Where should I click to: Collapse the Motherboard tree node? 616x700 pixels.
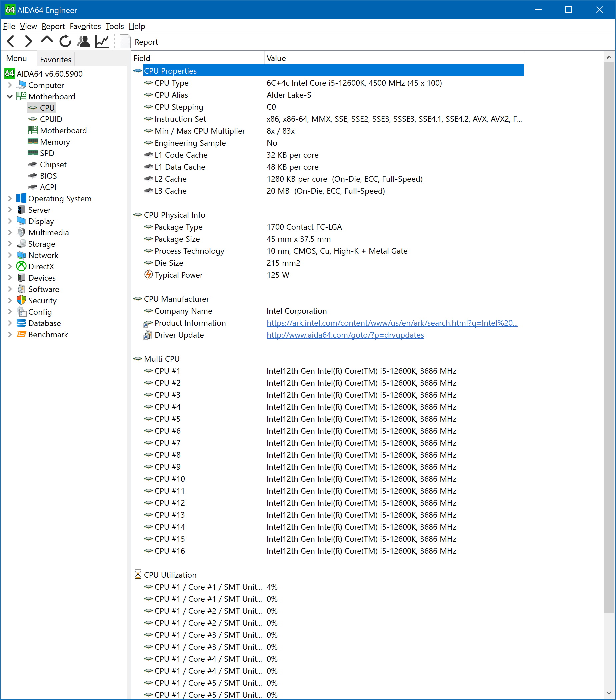click(10, 97)
